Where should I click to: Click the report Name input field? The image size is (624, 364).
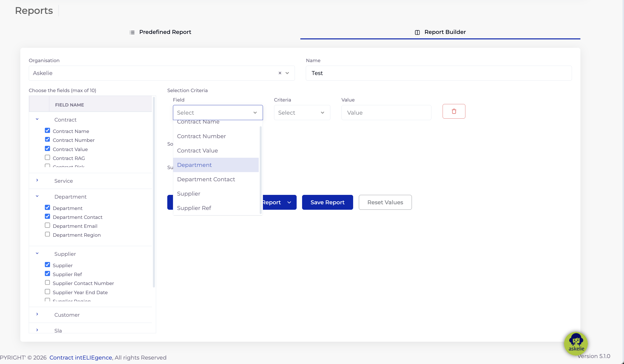click(439, 73)
